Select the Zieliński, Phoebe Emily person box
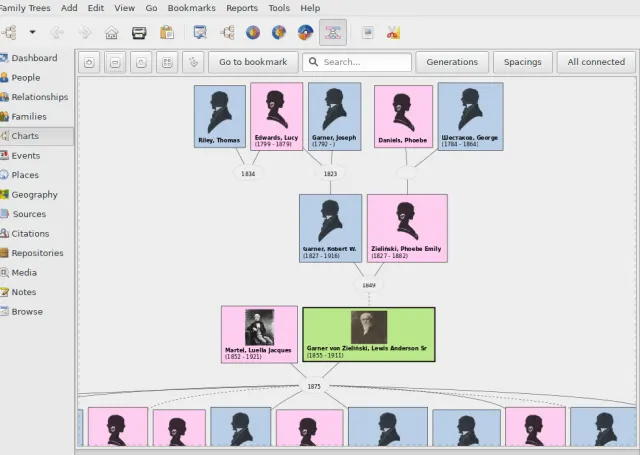Screen dimensions: 640x455 [x=407, y=228]
